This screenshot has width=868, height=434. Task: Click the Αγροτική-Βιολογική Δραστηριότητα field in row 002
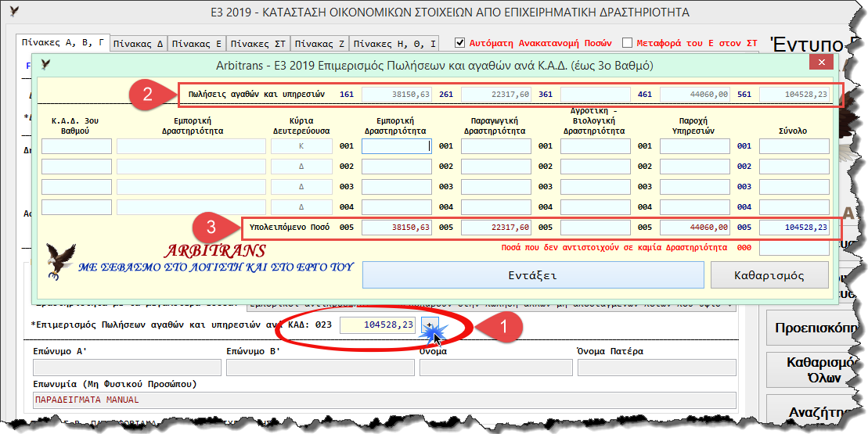pyautogui.click(x=596, y=167)
